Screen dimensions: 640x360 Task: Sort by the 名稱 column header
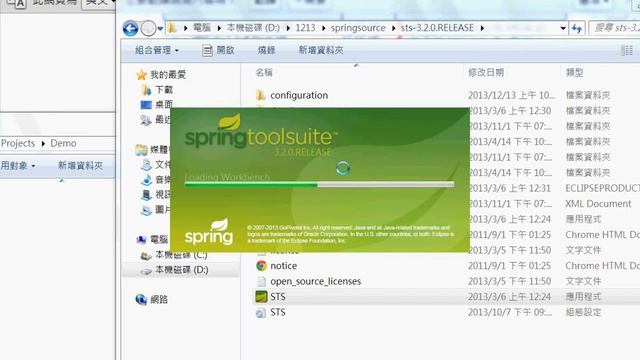[264, 73]
